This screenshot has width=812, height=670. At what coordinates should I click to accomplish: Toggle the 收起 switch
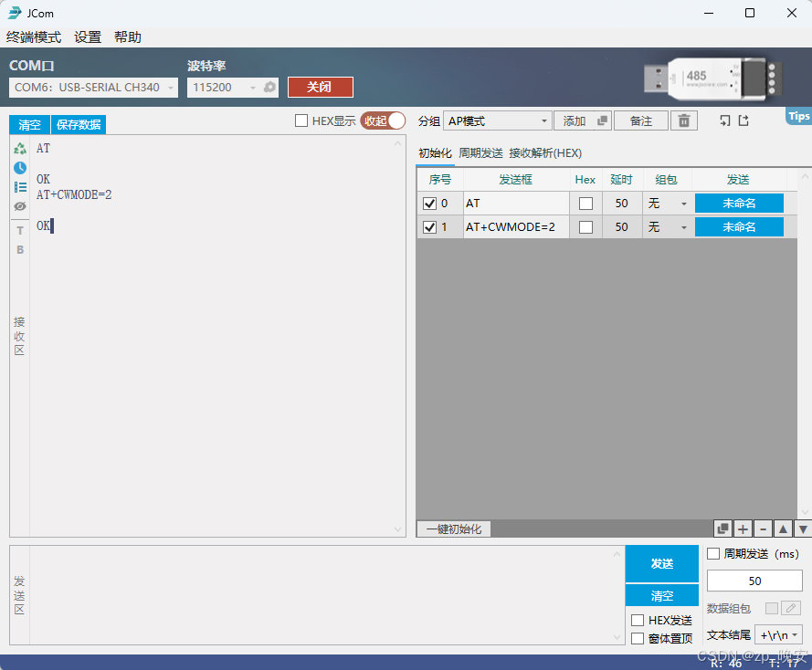tap(383, 120)
